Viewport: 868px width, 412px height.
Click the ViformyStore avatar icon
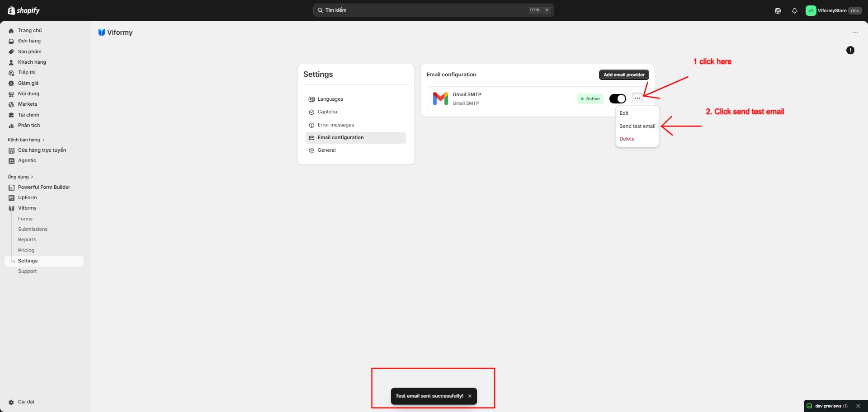pyautogui.click(x=811, y=10)
